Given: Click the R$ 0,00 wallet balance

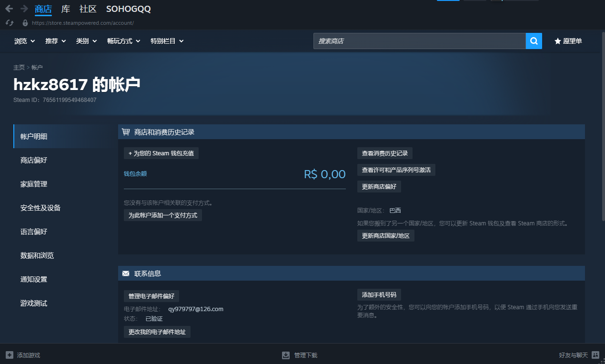Looking at the screenshot, I should point(325,174).
